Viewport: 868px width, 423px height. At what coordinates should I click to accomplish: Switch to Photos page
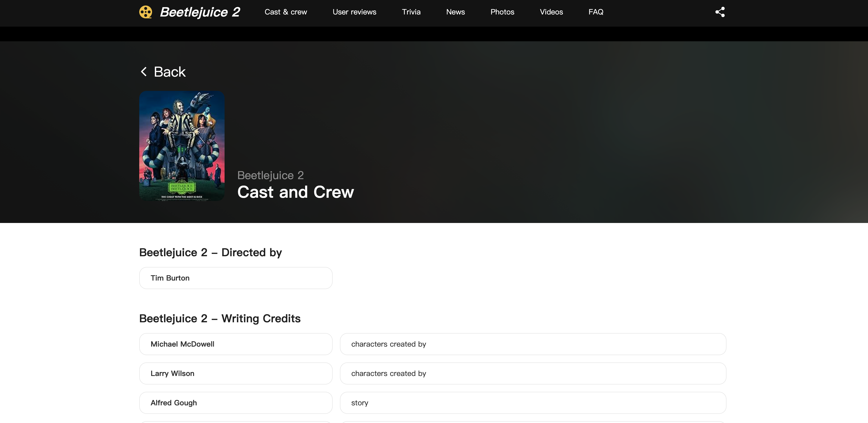coord(502,12)
